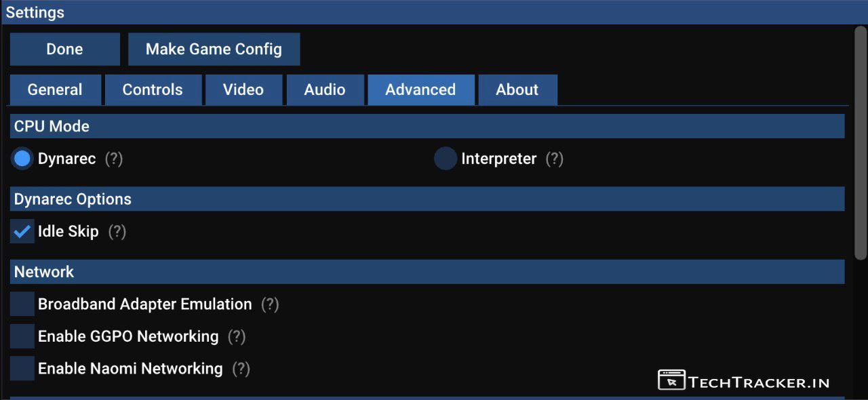Click the TechTracker.in watermark logo icon
868x400 pixels.
tap(671, 380)
